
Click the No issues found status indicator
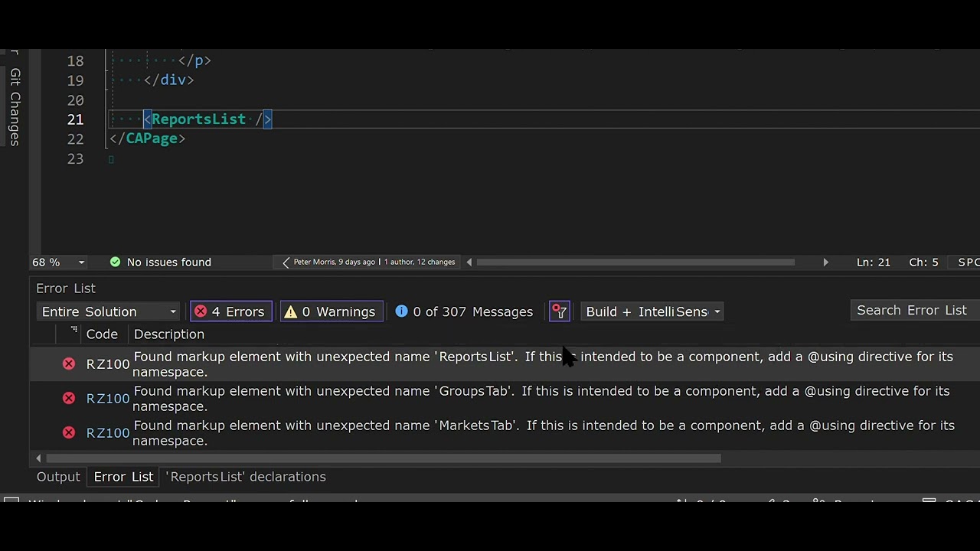pos(161,262)
